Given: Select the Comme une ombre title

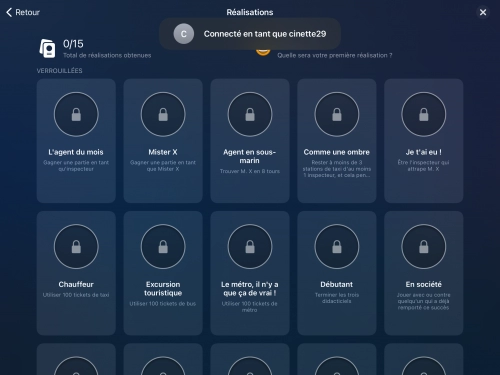Looking at the screenshot, I should pos(337,152).
